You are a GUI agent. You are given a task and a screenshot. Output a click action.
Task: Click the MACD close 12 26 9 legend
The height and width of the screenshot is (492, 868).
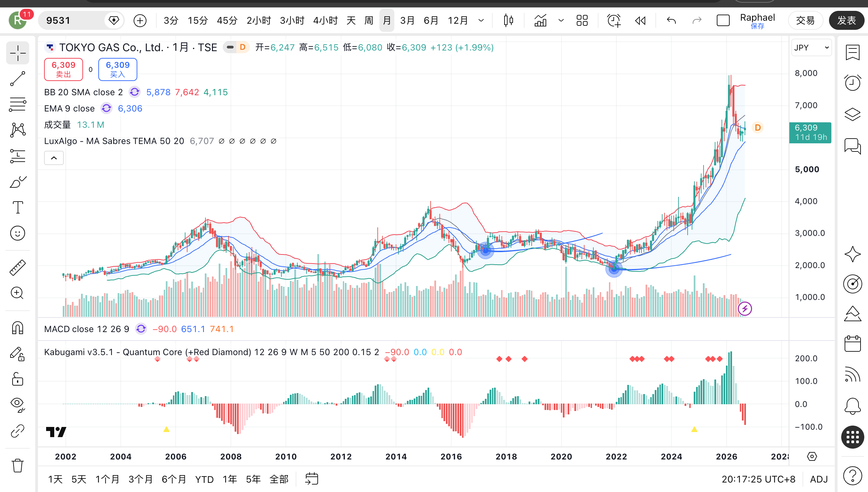pyautogui.click(x=86, y=329)
